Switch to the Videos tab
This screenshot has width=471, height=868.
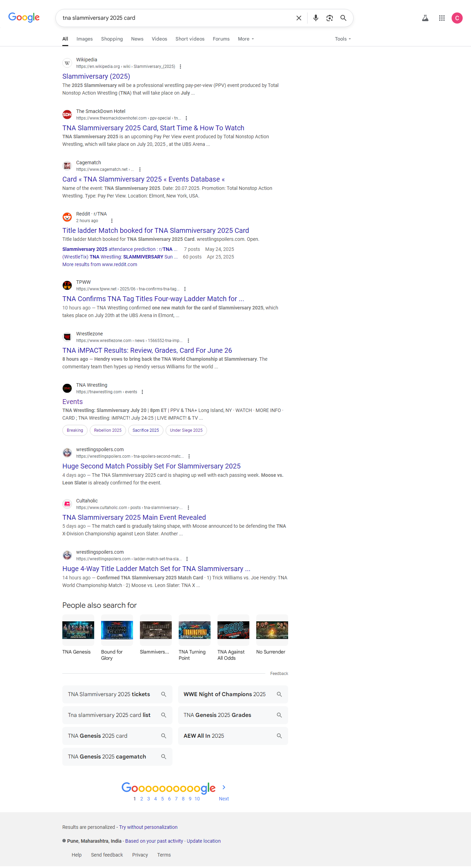point(159,39)
